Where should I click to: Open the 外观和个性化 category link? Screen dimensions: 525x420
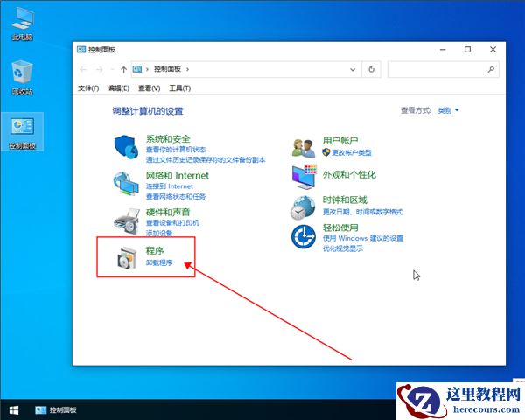click(349, 174)
